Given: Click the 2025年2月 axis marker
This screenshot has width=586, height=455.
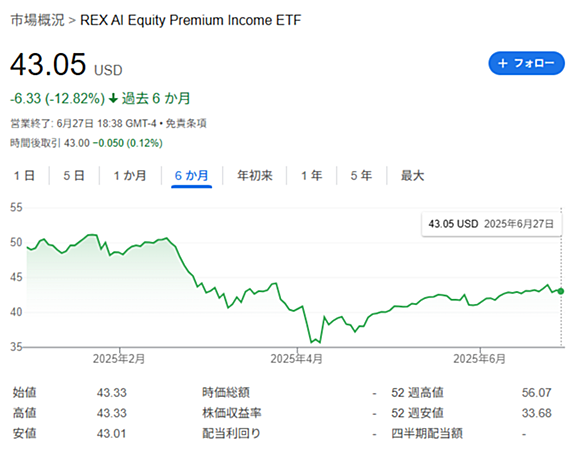Looking at the screenshot, I should point(119,359).
